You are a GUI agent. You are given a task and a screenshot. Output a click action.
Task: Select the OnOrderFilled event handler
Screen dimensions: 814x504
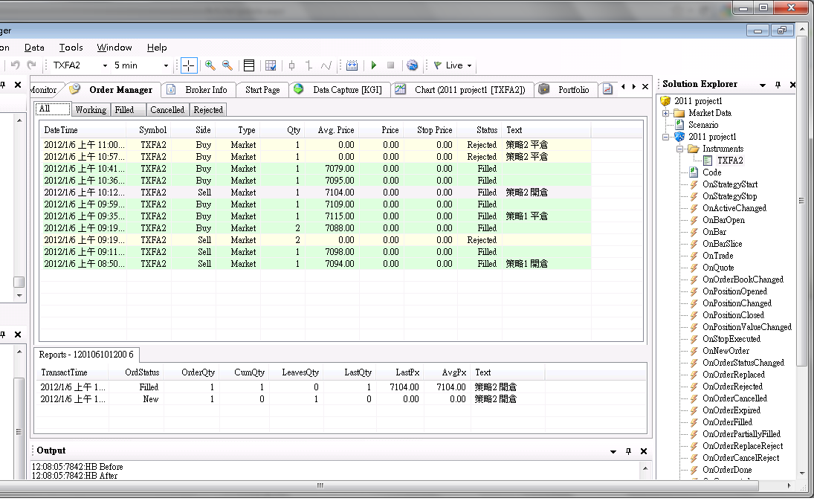coord(727,422)
